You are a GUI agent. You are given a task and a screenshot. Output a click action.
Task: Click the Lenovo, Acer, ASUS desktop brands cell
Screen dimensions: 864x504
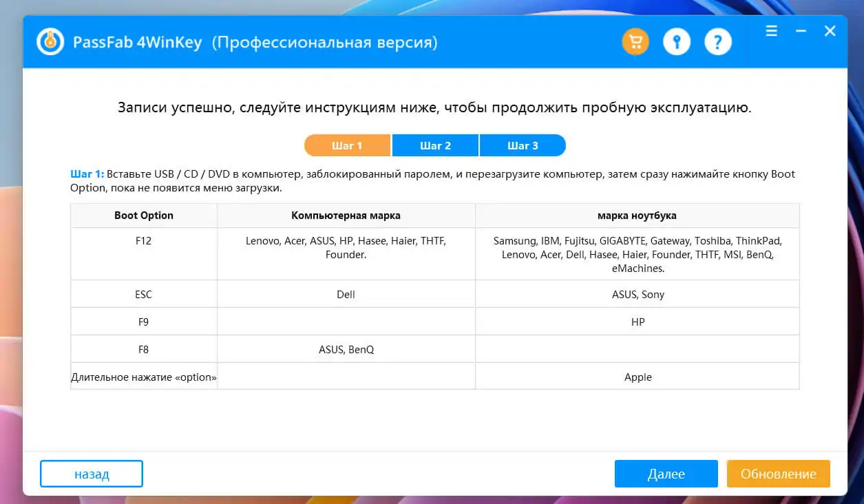pos(346,254)
